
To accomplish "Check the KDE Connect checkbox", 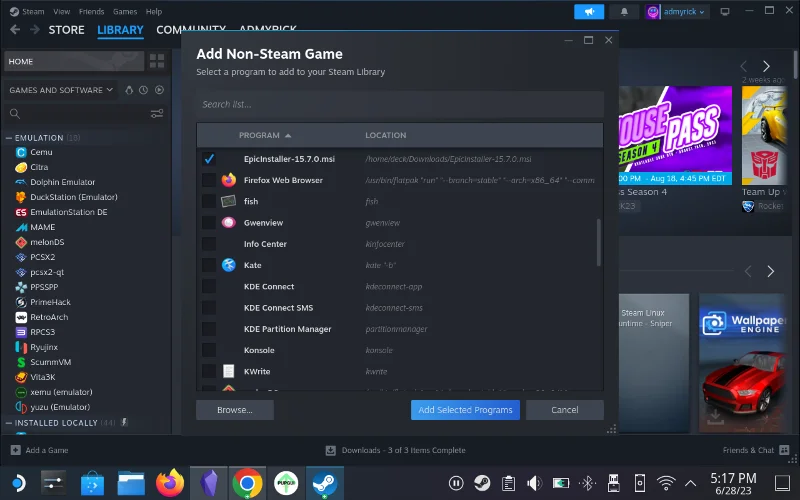I will tap(209, 286).
